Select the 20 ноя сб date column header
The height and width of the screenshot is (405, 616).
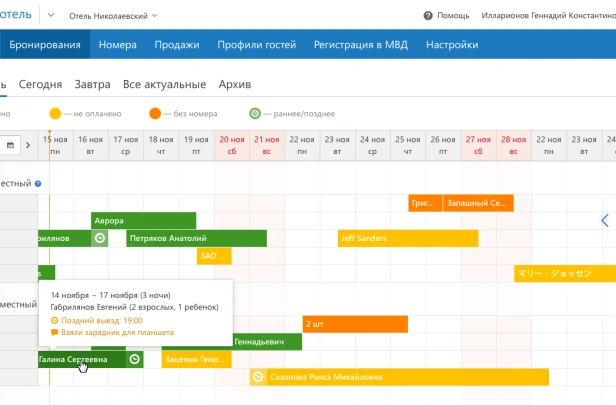click(231, 145)
